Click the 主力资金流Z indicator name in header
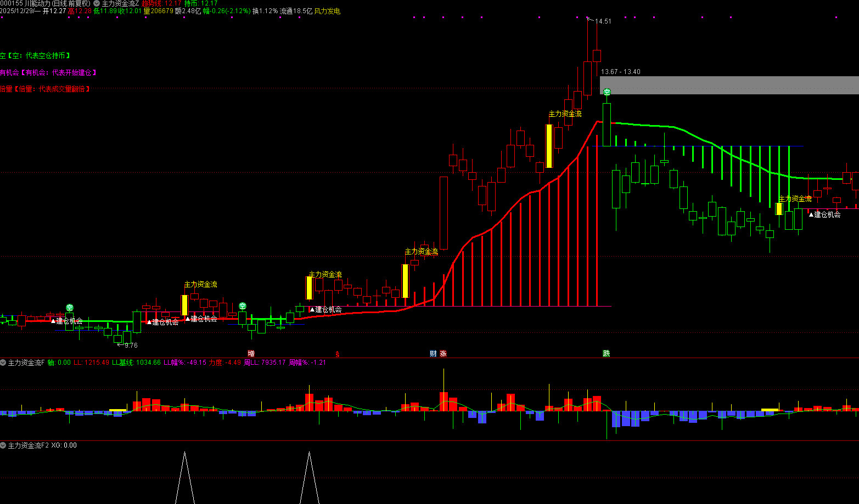Screen dimensions: 859x504 pos(120,3)
